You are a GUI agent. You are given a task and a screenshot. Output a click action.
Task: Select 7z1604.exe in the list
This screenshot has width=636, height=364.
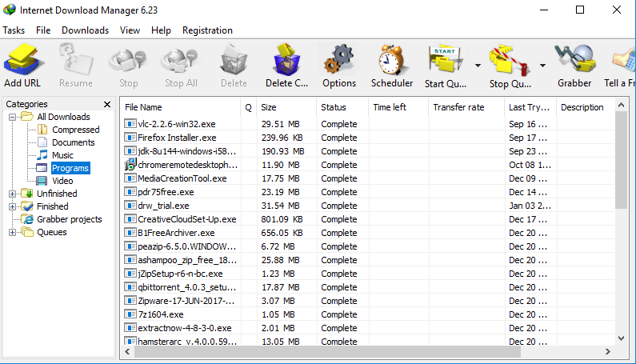coord(161,314)
